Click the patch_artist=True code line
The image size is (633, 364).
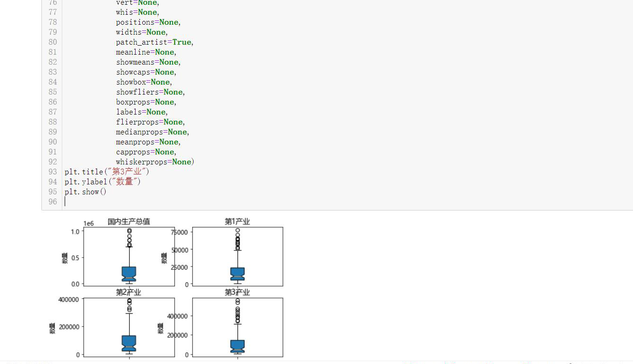[155, 42]
